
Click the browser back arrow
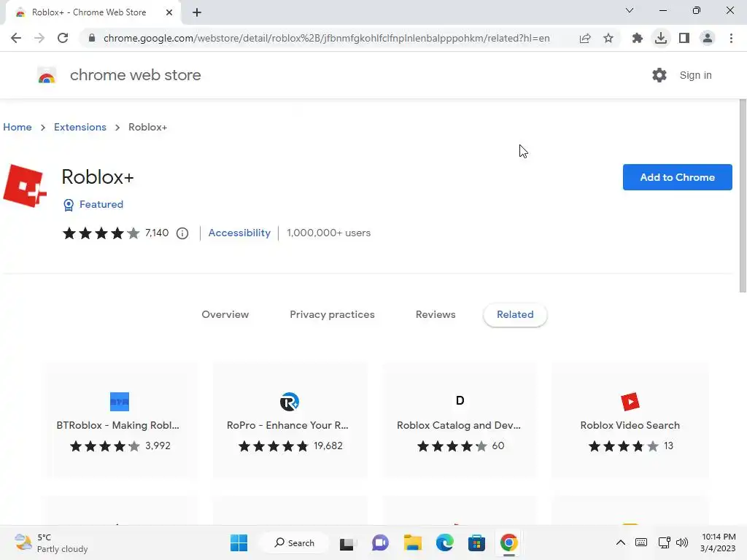[16, 38]
